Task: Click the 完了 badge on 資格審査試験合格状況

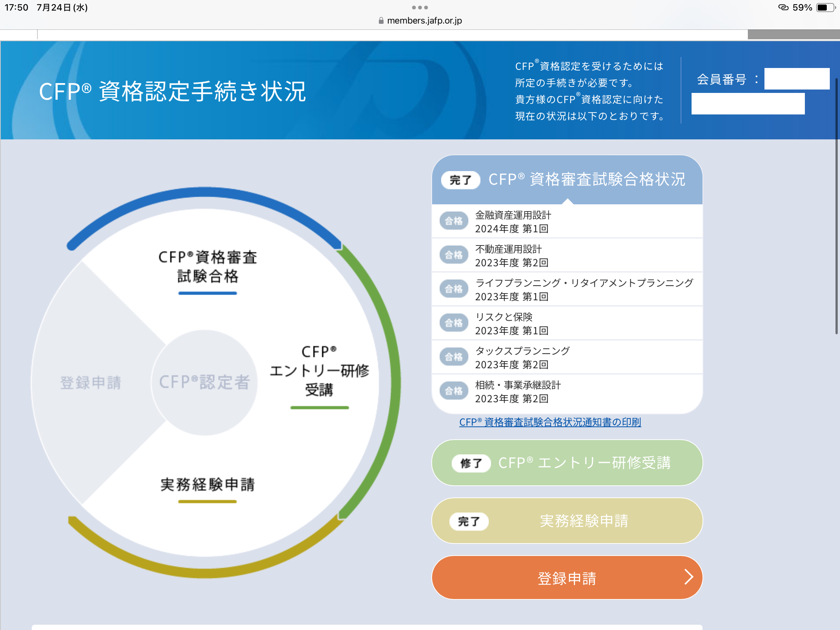Action: click(460, 180)
